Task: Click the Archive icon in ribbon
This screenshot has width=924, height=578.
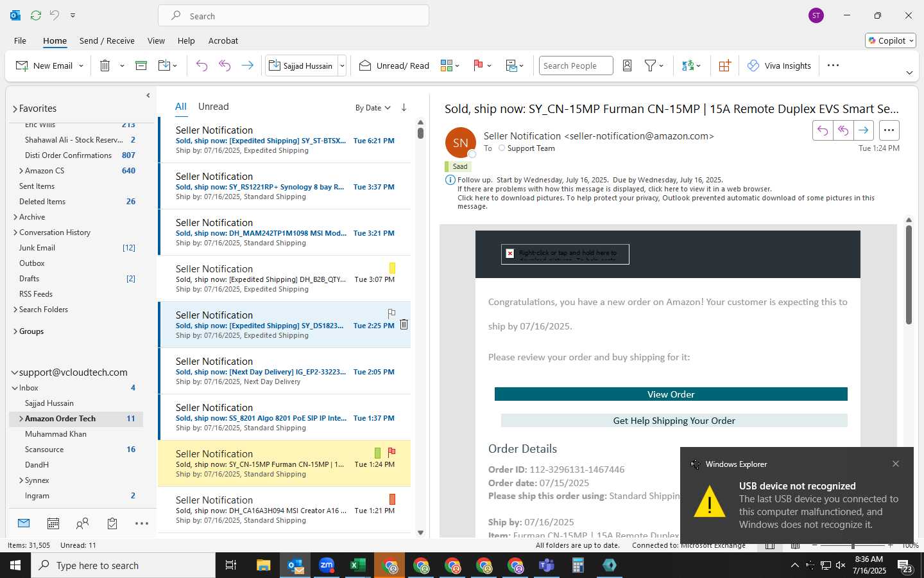Action: pyautogui.click(x=141, y=66)
